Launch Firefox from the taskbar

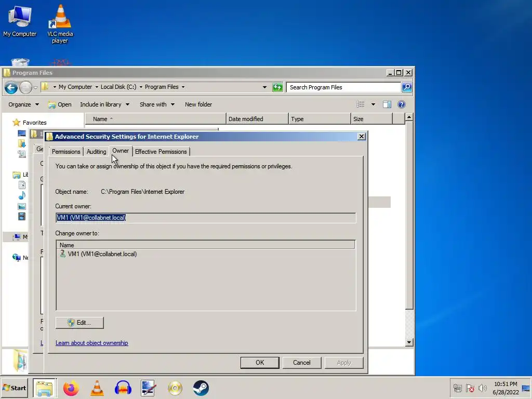coord(71,388)
